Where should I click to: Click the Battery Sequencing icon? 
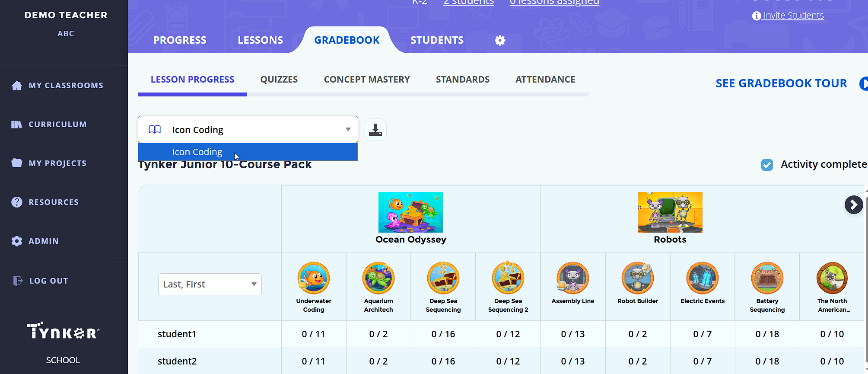(x=767, y=278)
